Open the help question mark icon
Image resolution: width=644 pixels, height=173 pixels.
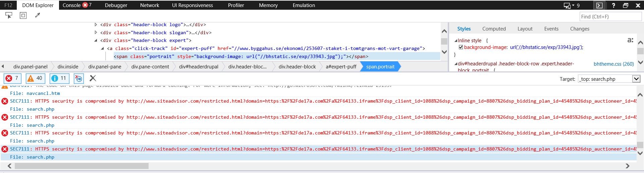click(x=613, y=5)
